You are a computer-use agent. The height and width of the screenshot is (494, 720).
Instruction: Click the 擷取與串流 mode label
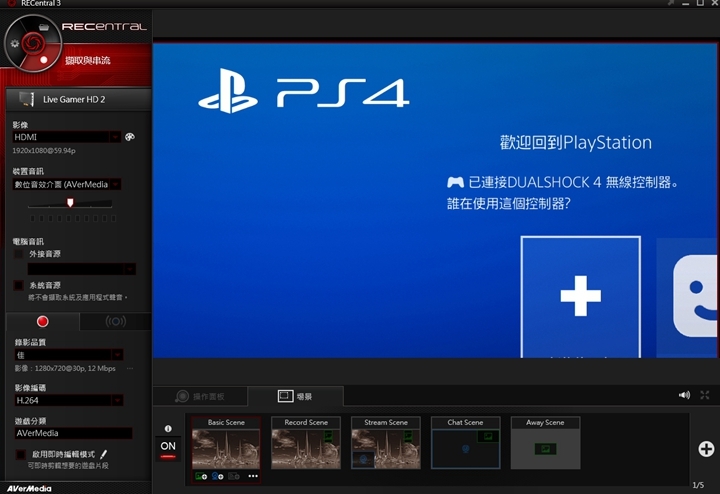88,60
